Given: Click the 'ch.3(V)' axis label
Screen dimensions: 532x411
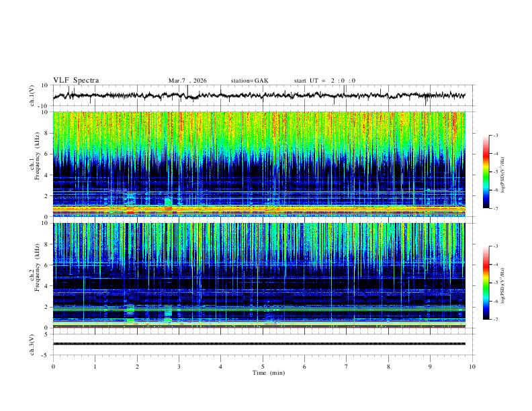Looking at the screenshot, I should tap(32, 345).
